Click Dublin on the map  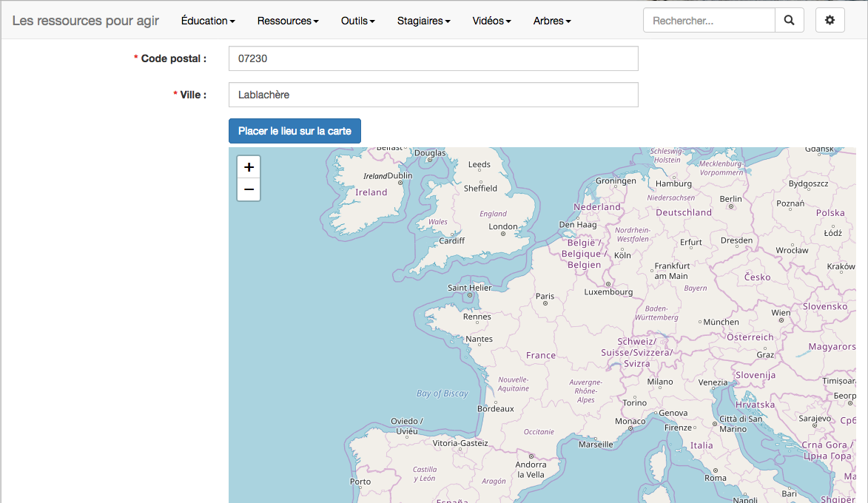tap(400, 176)
